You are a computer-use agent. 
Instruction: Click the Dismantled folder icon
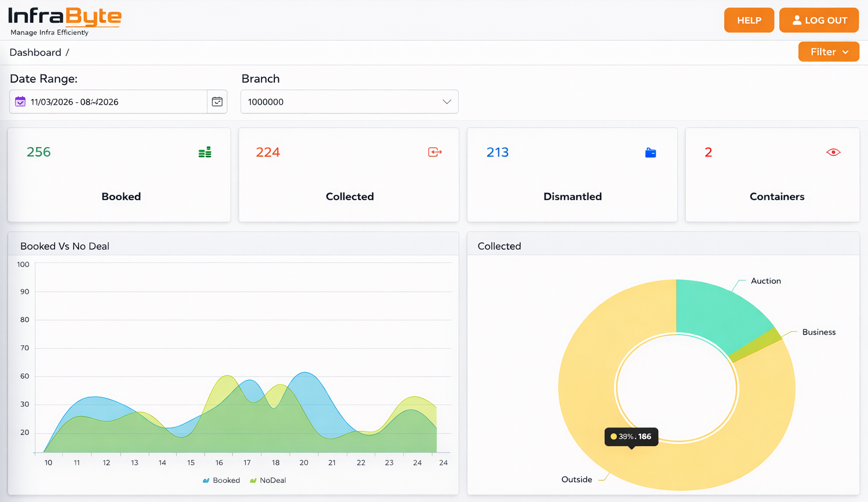(651, 152)
